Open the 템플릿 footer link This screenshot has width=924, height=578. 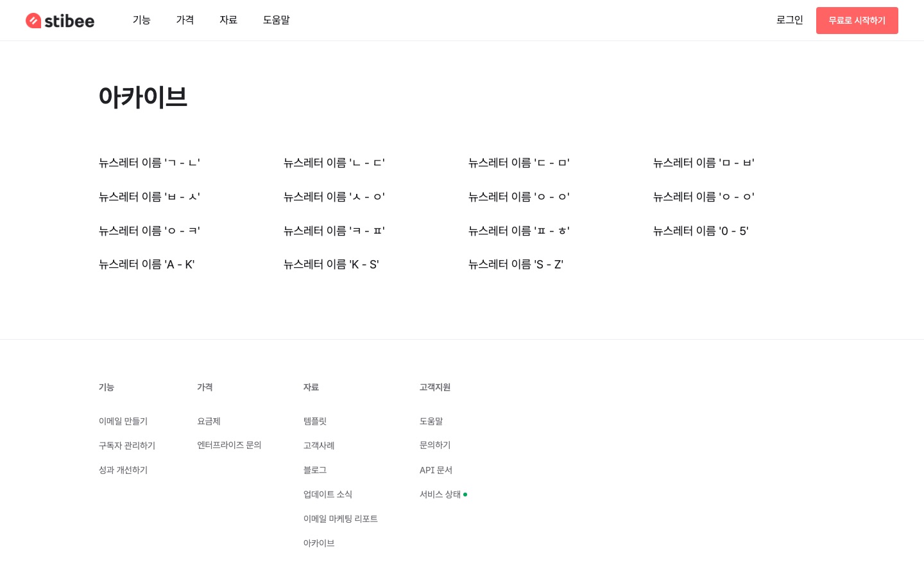[315, 421]
